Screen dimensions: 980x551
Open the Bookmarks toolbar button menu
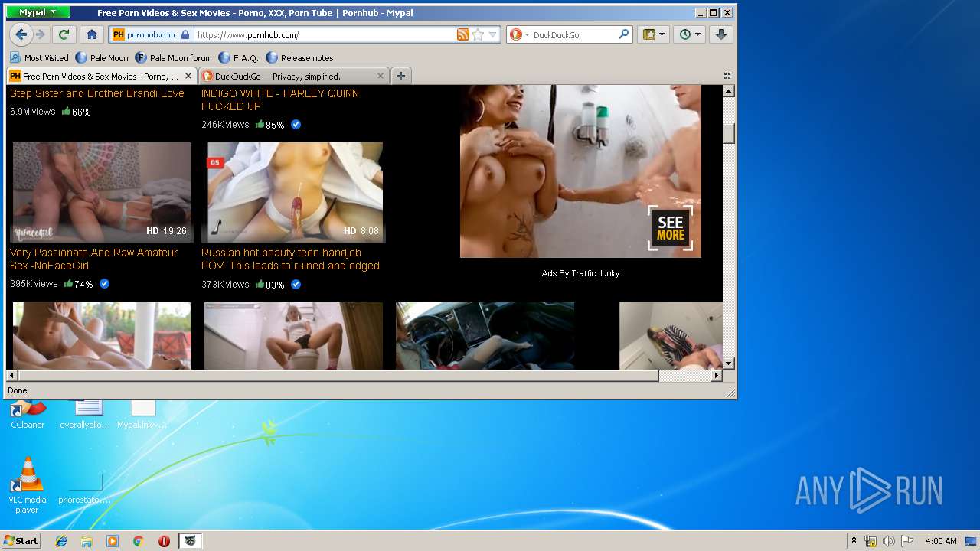[x=653, y=34]
